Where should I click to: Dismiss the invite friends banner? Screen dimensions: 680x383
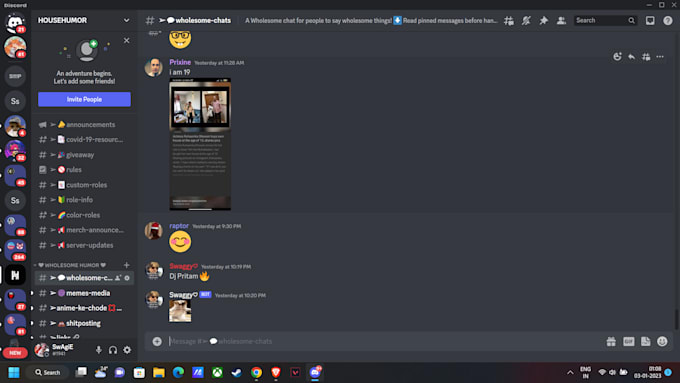[126, 40]
